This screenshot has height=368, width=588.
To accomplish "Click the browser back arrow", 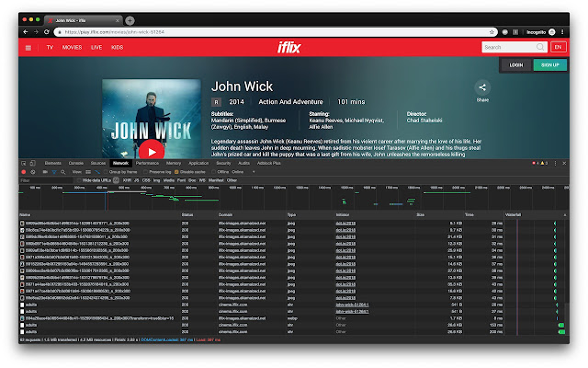I will click(26, 32).
